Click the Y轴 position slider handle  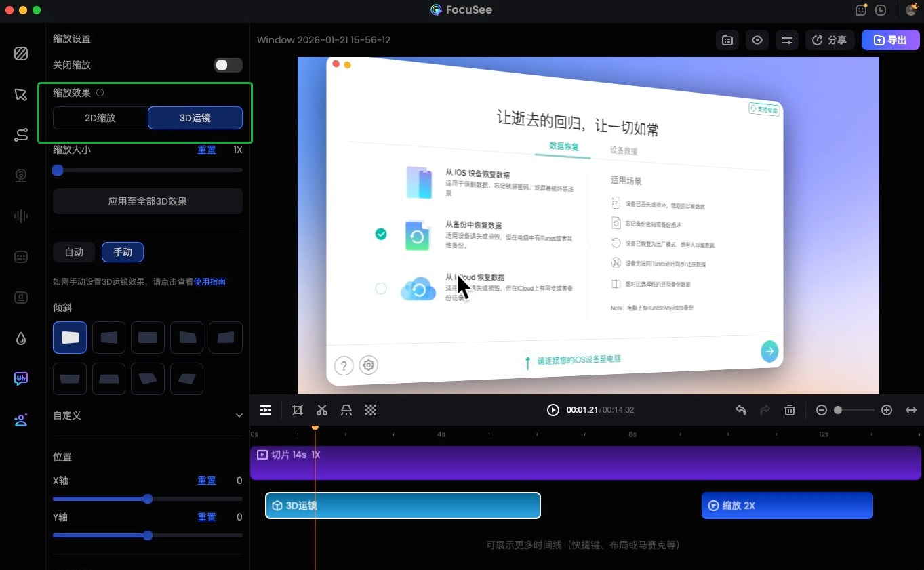point(148,535)
